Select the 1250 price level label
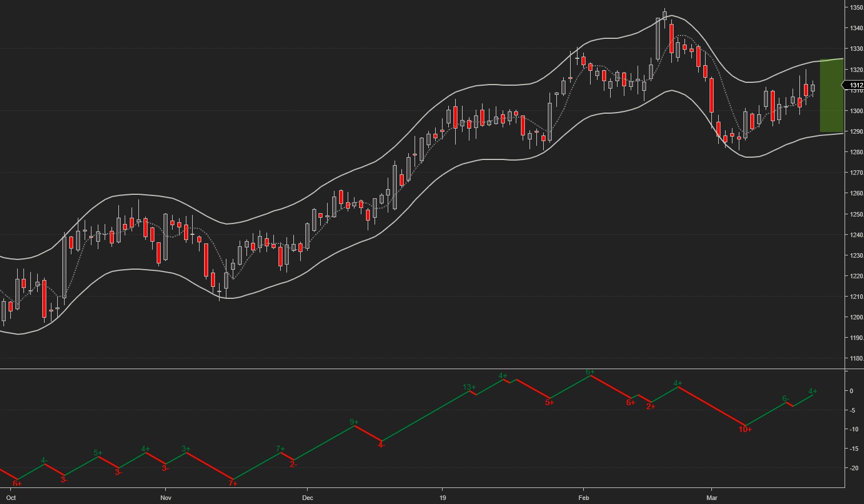864x504 pixels. [x=856, y=214]
